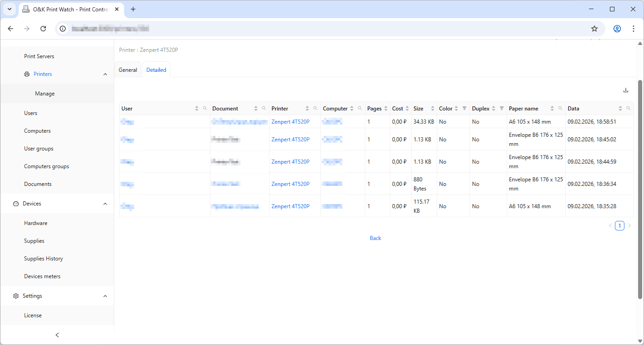Open search icon in Paper name column
This screenshot has height=345, width=644.
pyautogui.click(x=560, y=108)
